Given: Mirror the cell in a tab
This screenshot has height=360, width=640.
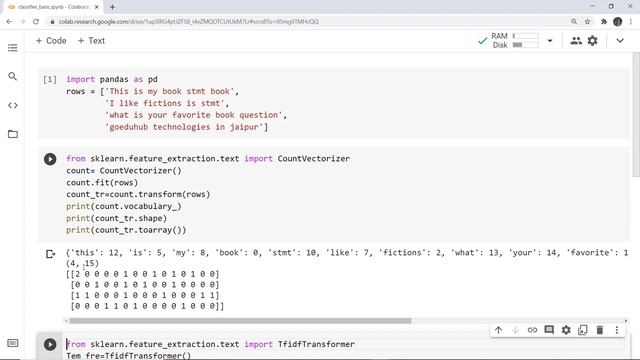Looking at the screenshot, I should click(583, 330).
